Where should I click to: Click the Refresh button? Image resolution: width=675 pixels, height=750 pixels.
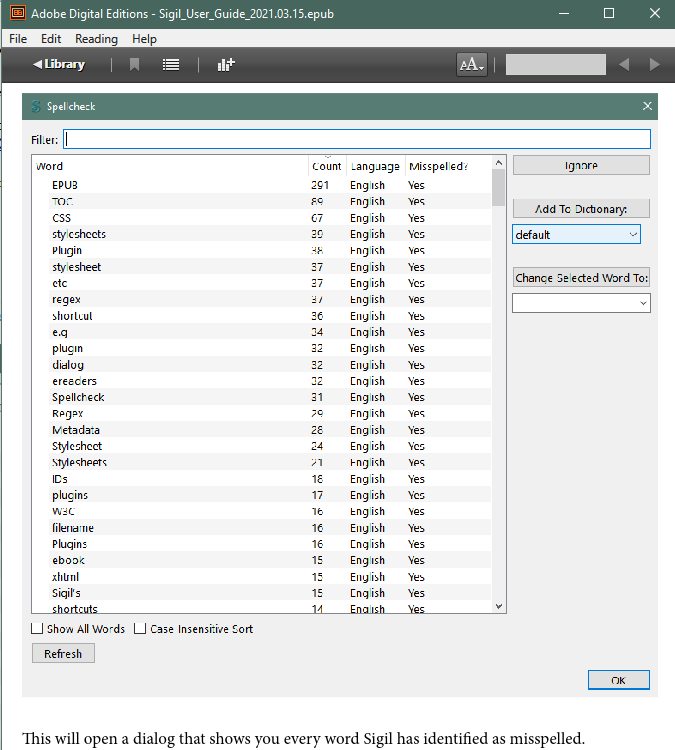(x=63, y=653)
